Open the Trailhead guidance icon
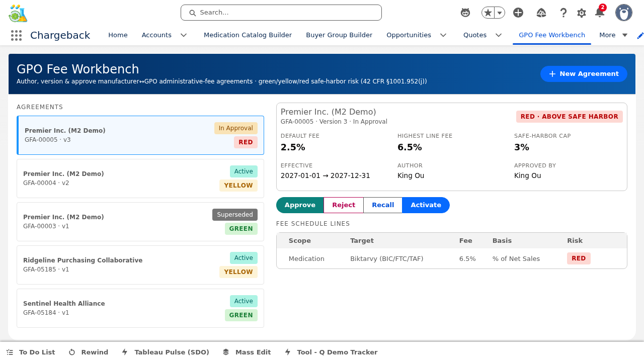This screenshot has height=362, width=644. click(x=541, y=13)
